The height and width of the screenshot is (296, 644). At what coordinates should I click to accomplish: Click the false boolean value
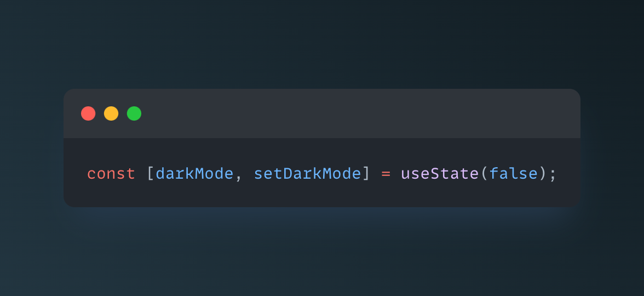514,174
